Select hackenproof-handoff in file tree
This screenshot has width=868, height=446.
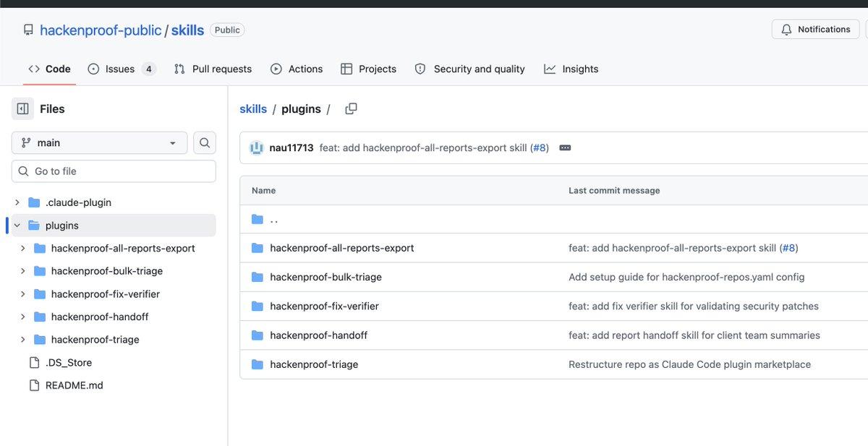click(100, 317)
